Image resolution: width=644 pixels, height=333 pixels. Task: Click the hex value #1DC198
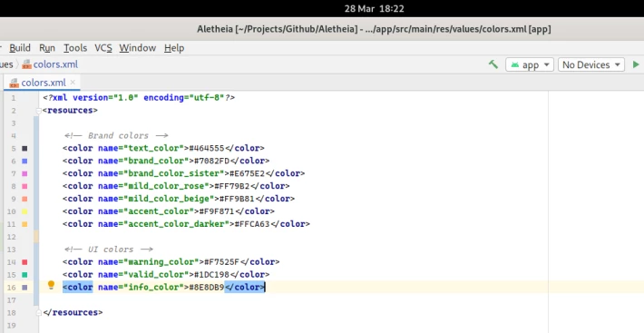click(211, 275)
